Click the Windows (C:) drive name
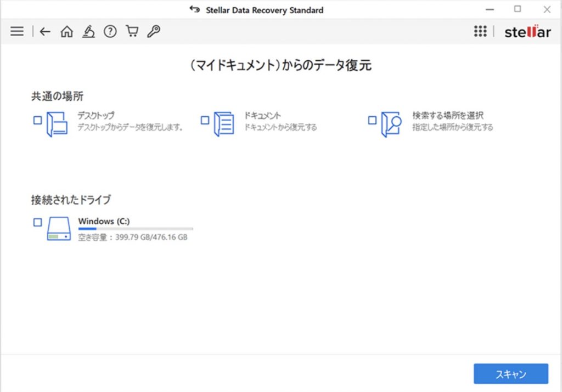The height and width of the screenshot is (392, 562). click(x=104, y=221)
